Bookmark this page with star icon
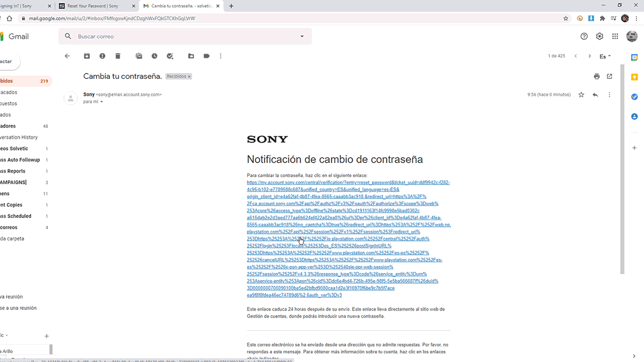The height and width of the screenshot is (362, 644). pyautogui.click(x=566, y=18)
